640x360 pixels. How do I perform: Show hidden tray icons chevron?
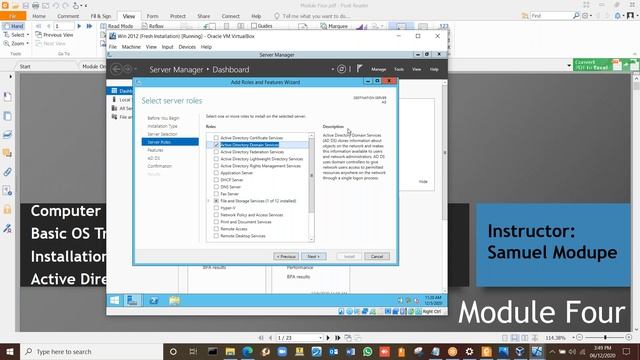point(552,351)
